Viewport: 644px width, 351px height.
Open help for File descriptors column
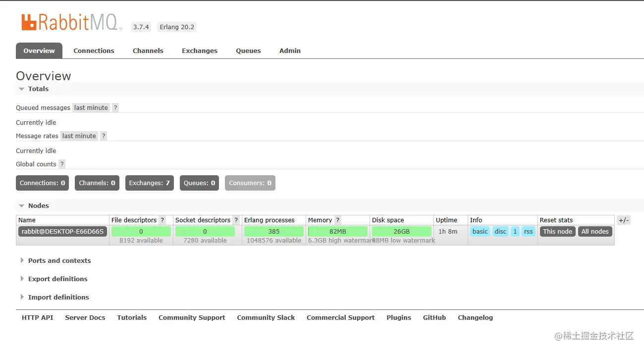click(162, 220)
